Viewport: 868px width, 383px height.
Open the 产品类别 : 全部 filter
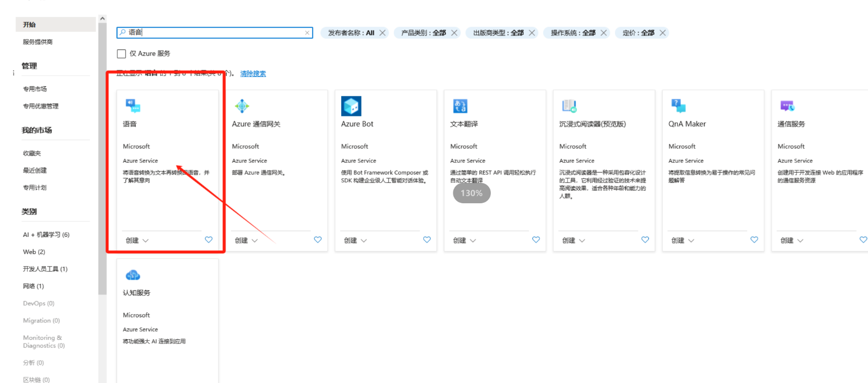pos(423,33)
